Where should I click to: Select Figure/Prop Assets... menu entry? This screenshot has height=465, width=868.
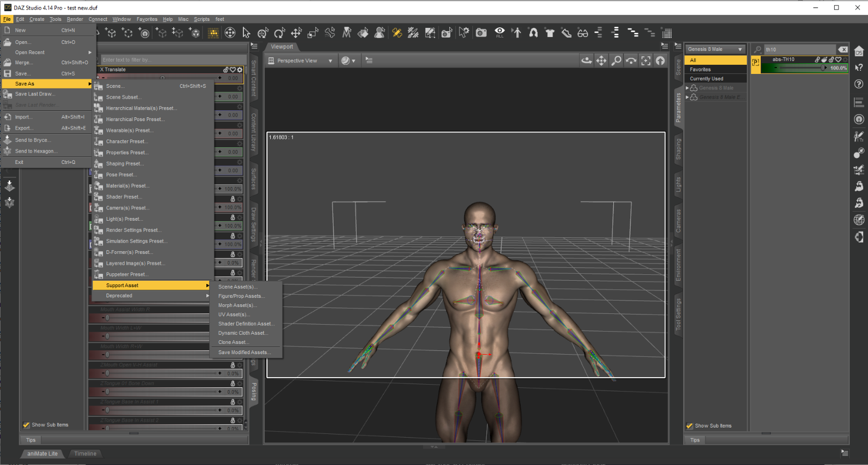(246, 296)
